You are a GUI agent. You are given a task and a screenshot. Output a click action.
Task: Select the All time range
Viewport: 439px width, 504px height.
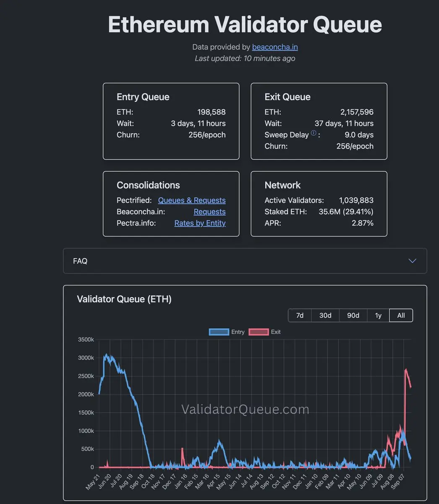point(401,315)
